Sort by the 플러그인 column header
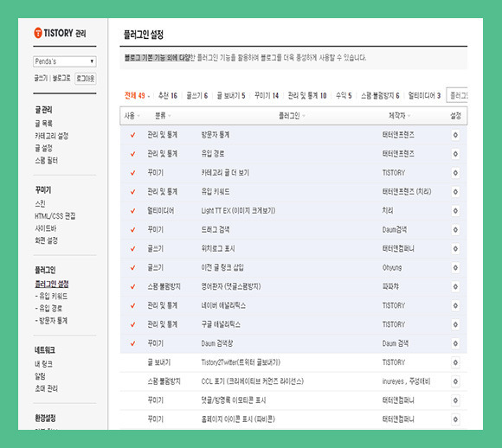 tap(292, 116)
